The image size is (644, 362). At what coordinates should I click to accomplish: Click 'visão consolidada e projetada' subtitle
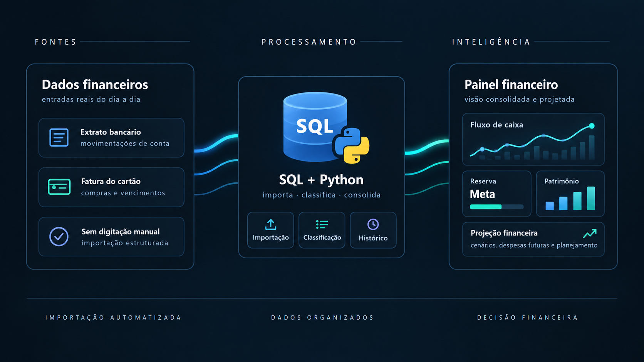pyautogui.click(x=520, y=99)
